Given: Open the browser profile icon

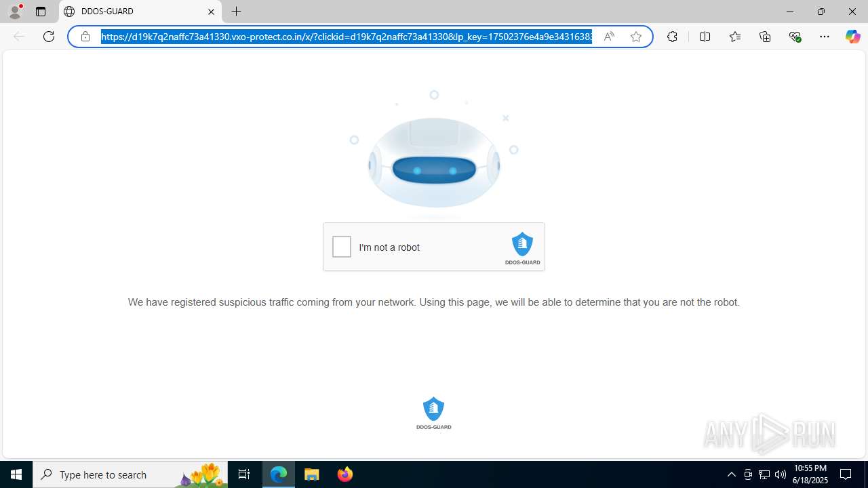Looking at the screenshot, I should [x=15, y=12].
